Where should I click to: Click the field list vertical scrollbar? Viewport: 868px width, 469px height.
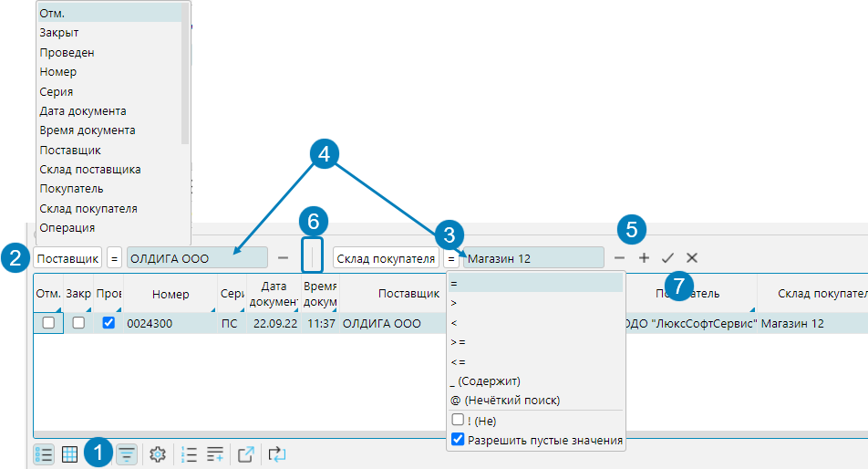[x=185, y=73]
